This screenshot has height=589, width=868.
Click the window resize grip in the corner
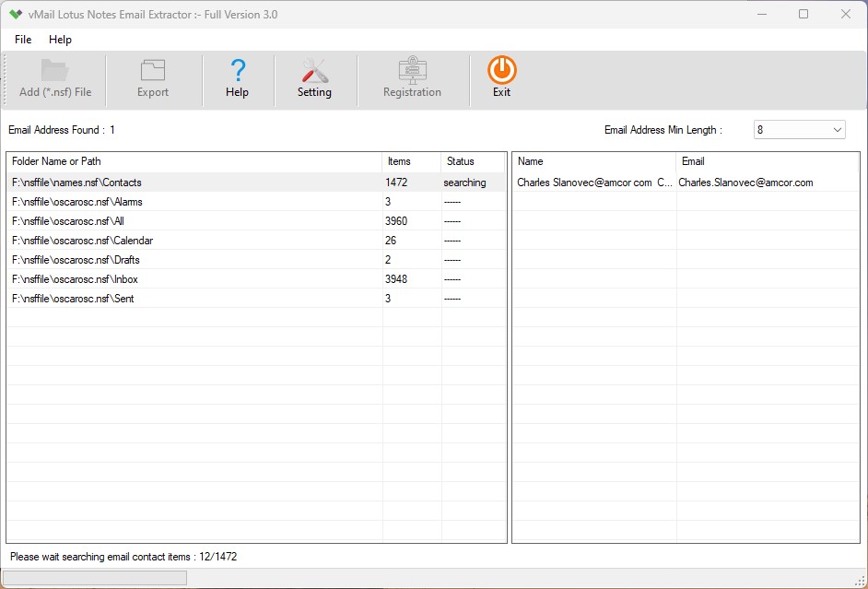[x=860, y=581]
